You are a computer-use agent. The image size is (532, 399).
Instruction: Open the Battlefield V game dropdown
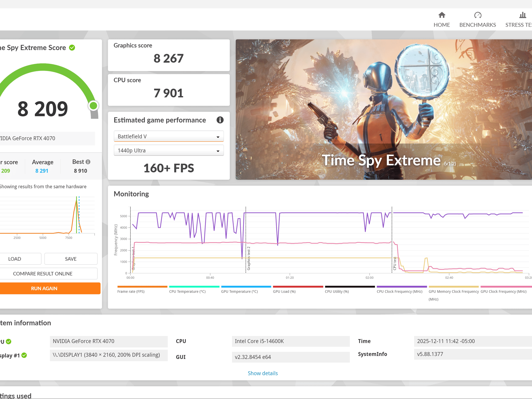coord(169,136)
